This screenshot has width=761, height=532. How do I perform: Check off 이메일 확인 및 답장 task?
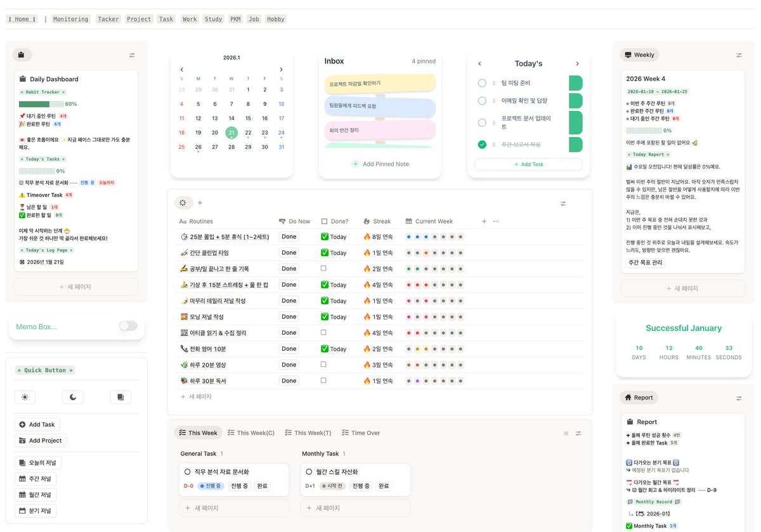(x=482, y=101)
